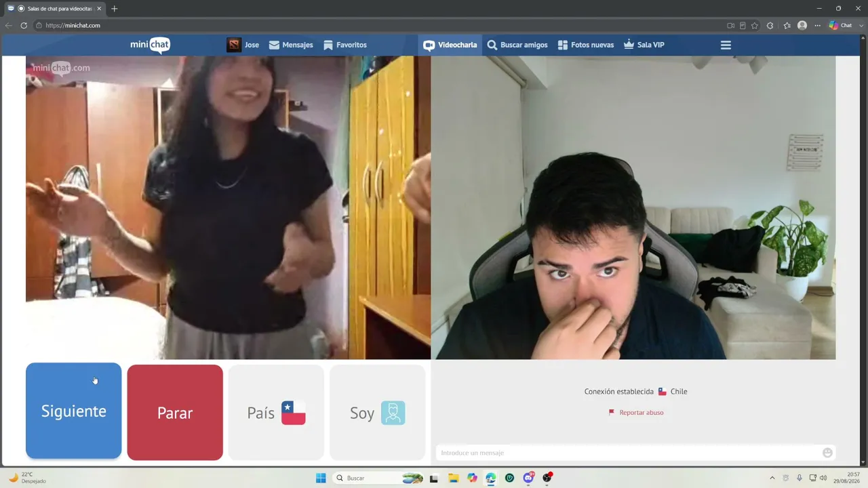Click the stranger's video feed

tap(228, 207)
